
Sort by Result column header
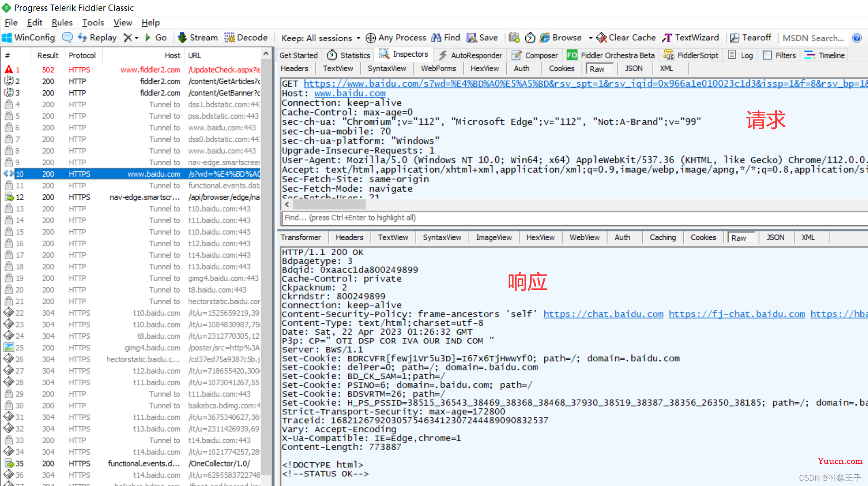coord(48,55)
